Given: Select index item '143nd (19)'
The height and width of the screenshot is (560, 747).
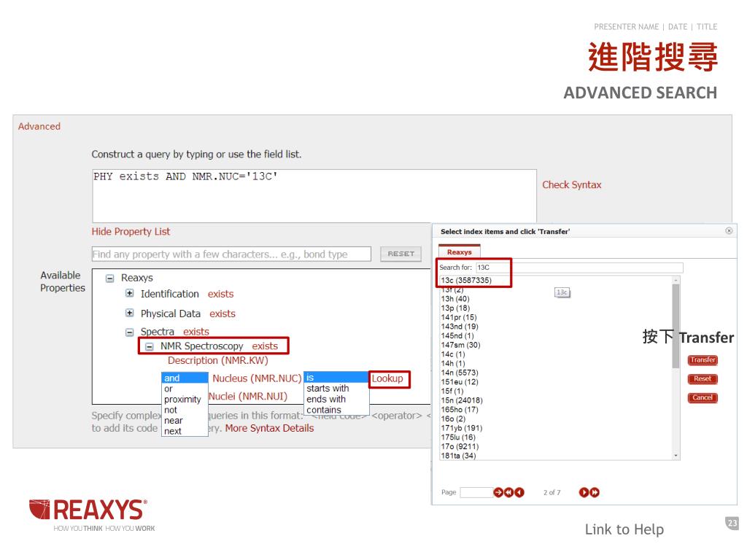Looking at the screenshot, I should point(460,326).
